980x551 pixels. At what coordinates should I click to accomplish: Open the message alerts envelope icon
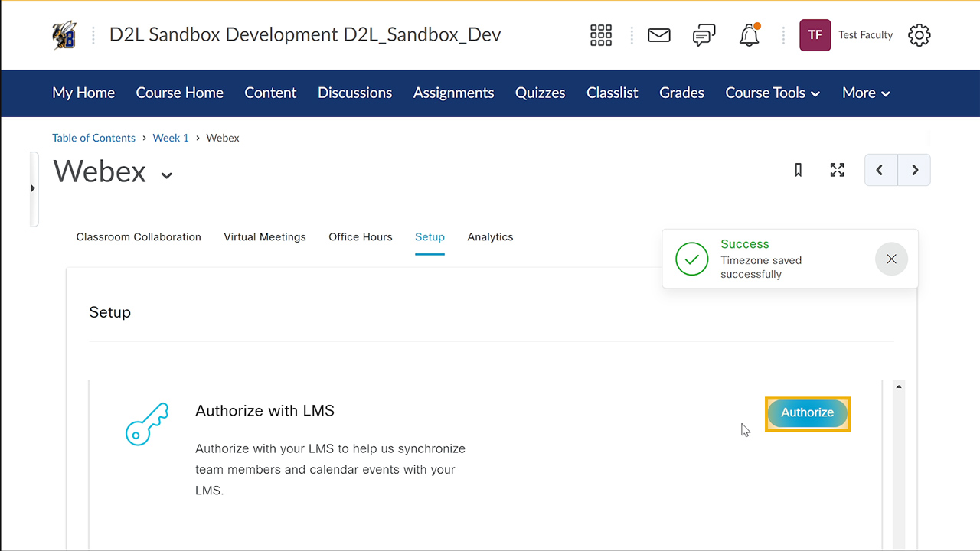click(x=658, y=35)
